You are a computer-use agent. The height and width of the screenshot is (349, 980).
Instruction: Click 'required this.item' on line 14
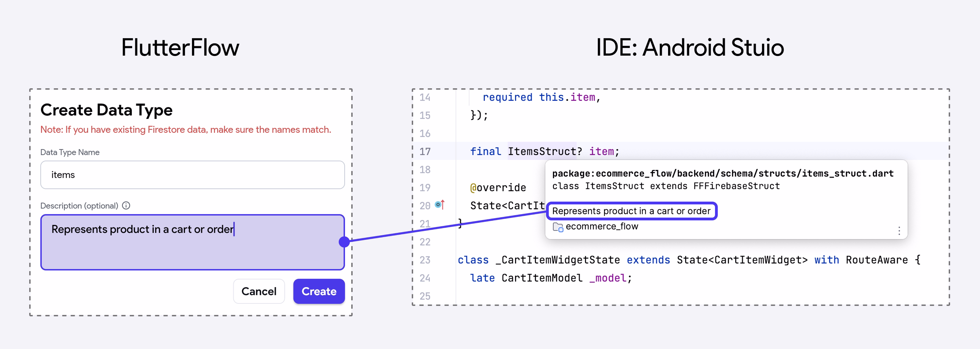[x=539, y=97]
